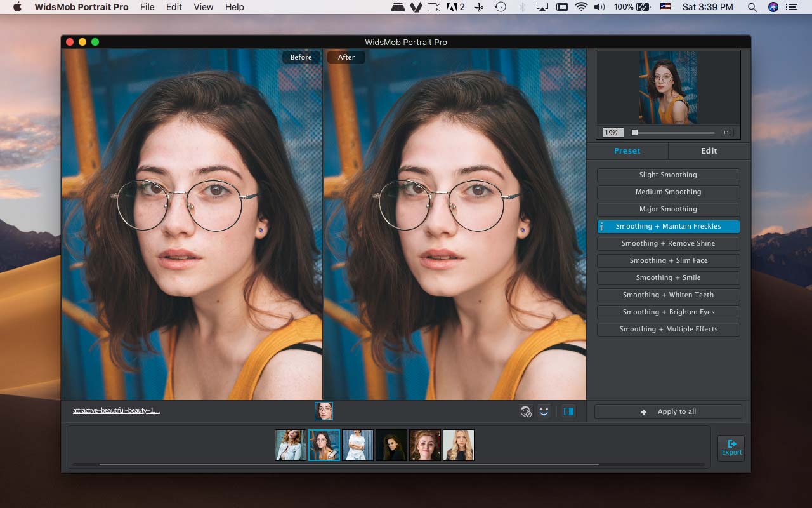Switch to the Edit tab
The image size is (812, 508).
(709, 151)
